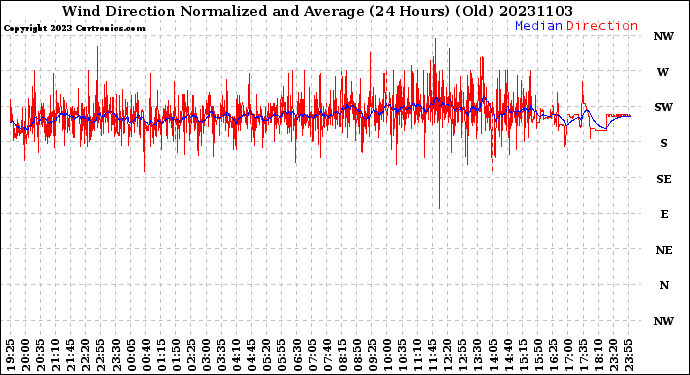690x375 pixels.
Task: Click the 'Median' legend label
Action: click(539, 26)
